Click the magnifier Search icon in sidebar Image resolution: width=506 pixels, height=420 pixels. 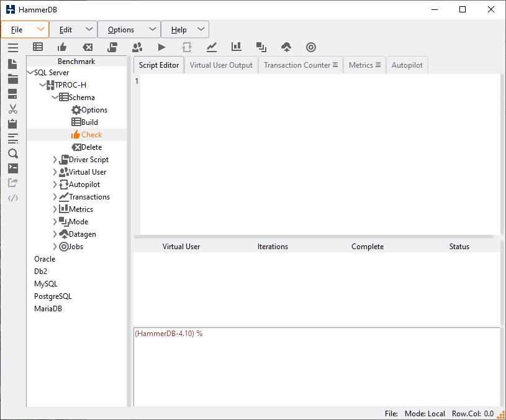tap(12, 153)
